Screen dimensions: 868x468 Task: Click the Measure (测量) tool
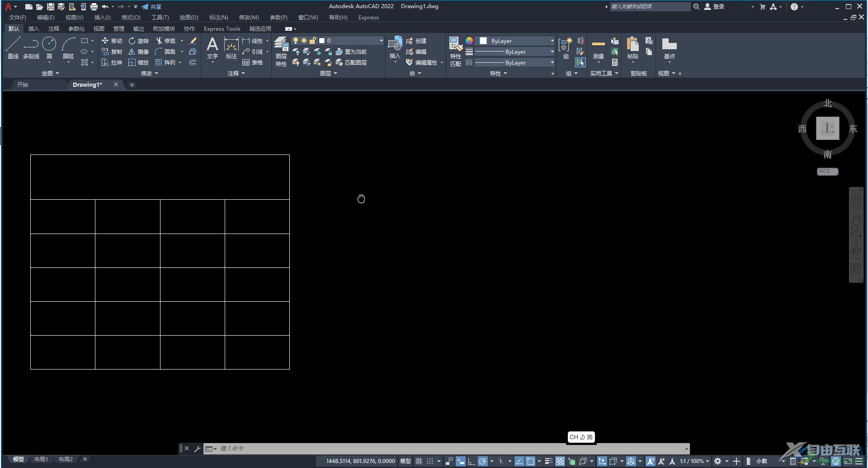(598, 48)
